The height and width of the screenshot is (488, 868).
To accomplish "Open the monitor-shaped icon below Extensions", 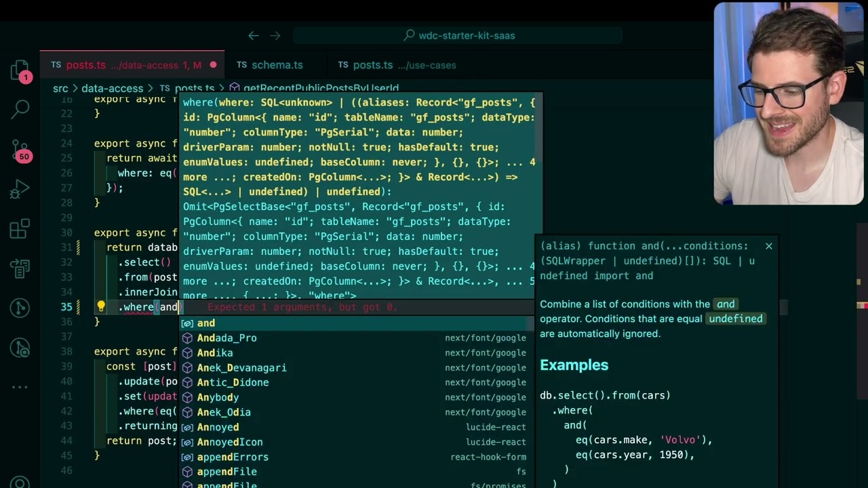I will tap(20, 269).
